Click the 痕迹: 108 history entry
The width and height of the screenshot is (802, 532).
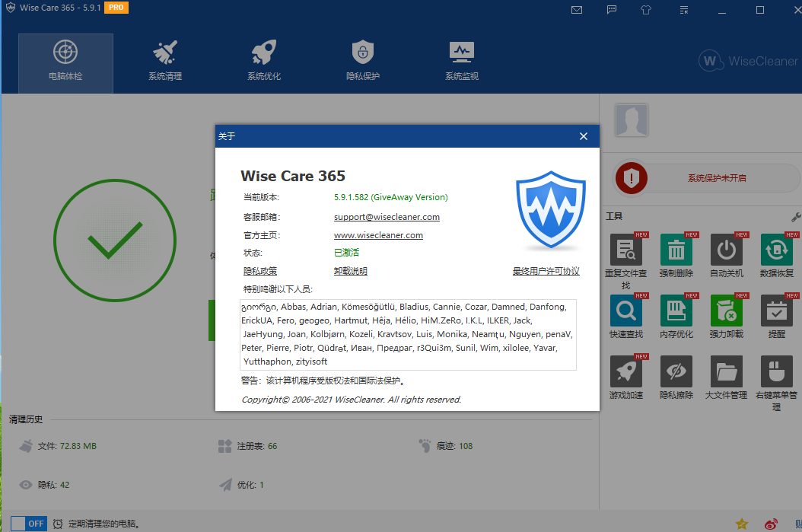(445, 446)
